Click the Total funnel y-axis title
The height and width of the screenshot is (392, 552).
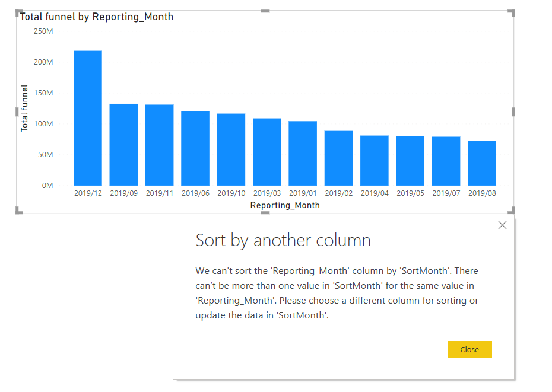(24, 109)
